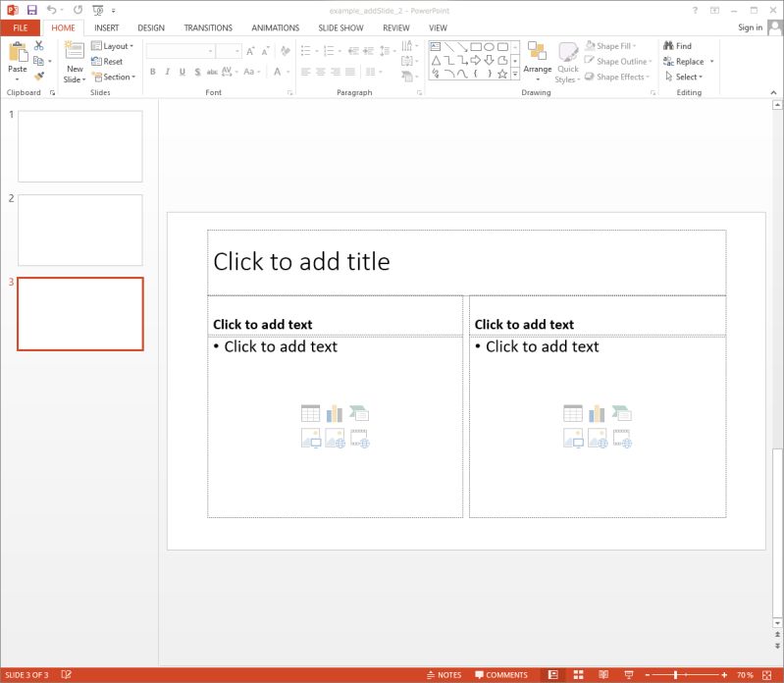Click the Reset slide button
The height and width of the screenshot is (683, 784).
click(107, 61)
